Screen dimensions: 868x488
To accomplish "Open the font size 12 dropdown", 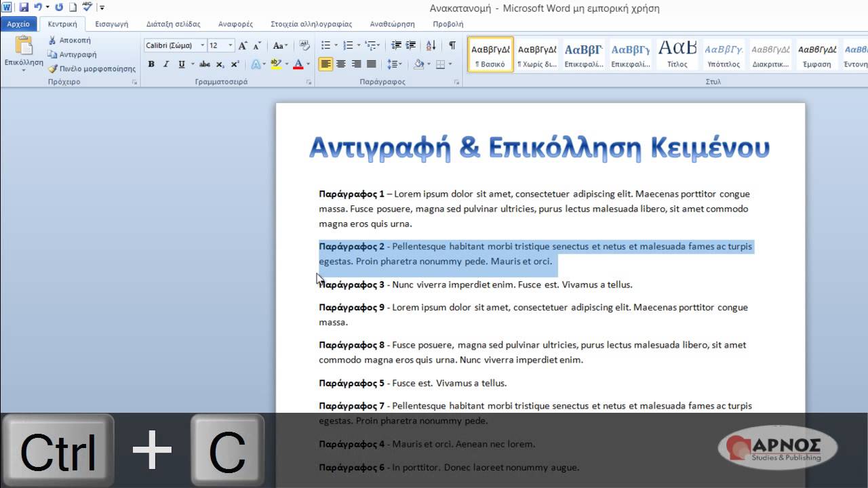I will pos(231,45).
